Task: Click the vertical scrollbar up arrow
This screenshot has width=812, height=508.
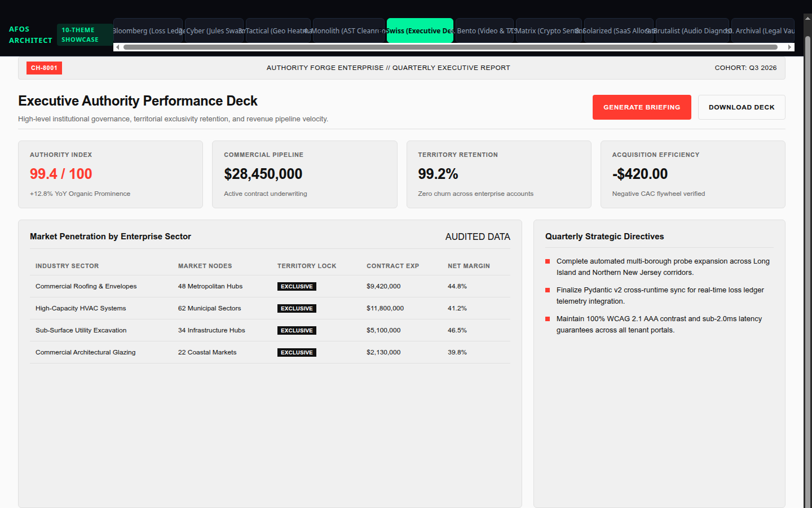Action: pyautogui.click(x=807, y=19)
